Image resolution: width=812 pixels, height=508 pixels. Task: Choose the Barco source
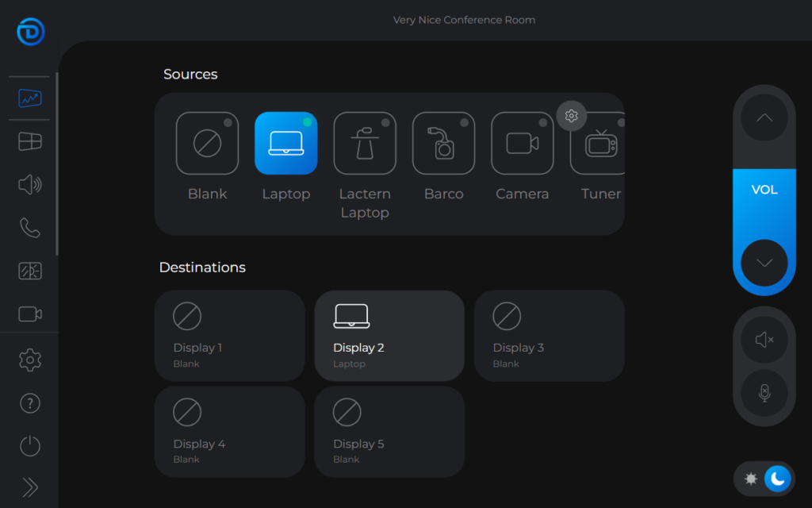443,143
